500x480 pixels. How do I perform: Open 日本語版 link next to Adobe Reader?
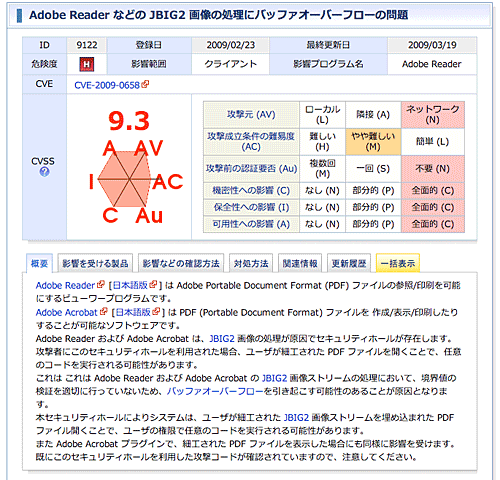pos(130,285)
